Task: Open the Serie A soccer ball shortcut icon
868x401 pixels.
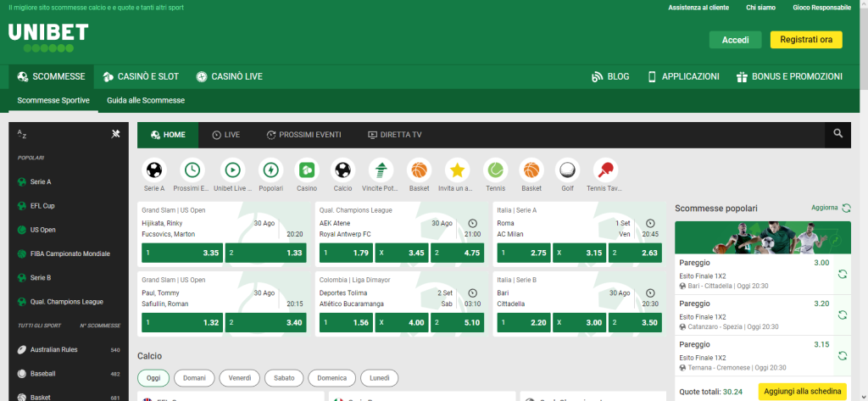Action: (x=154, y=170)
